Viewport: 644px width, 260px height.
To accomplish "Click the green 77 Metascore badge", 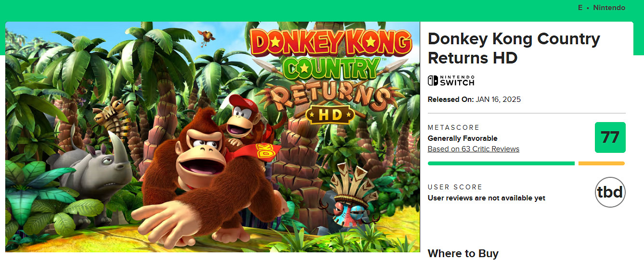I will click(610, 137).
